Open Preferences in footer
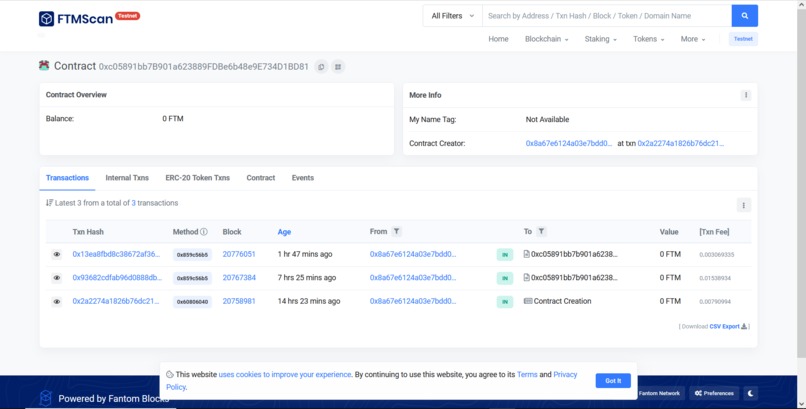 tap(714, 393)
